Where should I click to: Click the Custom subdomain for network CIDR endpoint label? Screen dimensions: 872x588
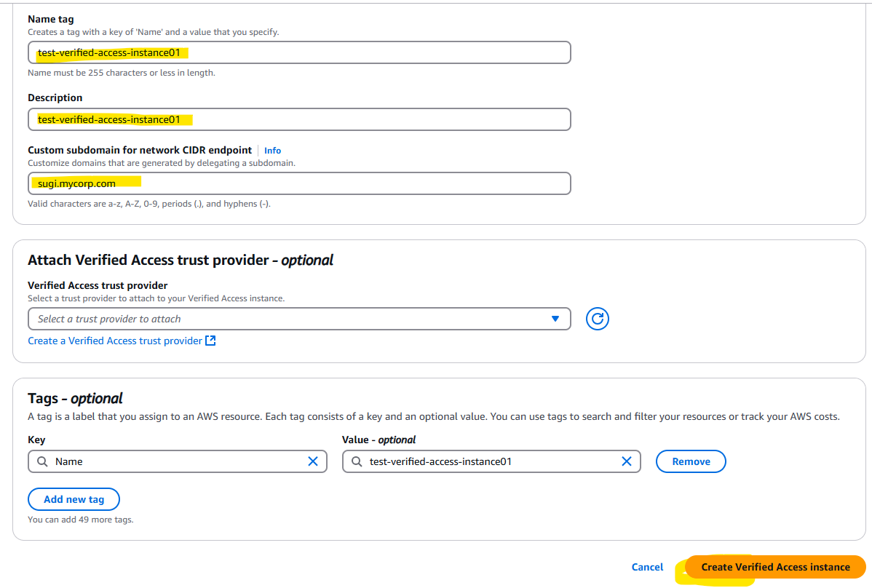point(140,150)
